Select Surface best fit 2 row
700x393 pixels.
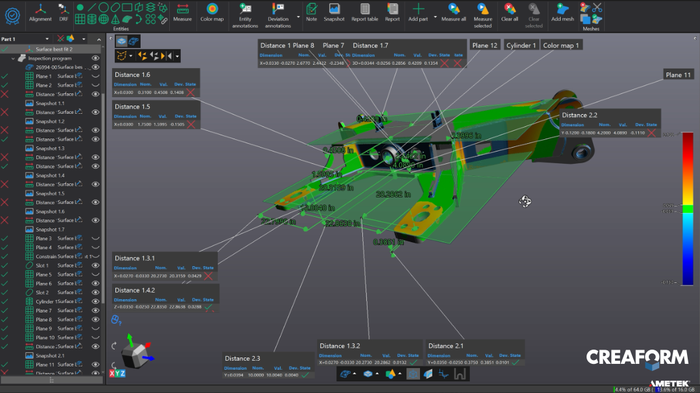pyautogui.click(x=51, y=49)
